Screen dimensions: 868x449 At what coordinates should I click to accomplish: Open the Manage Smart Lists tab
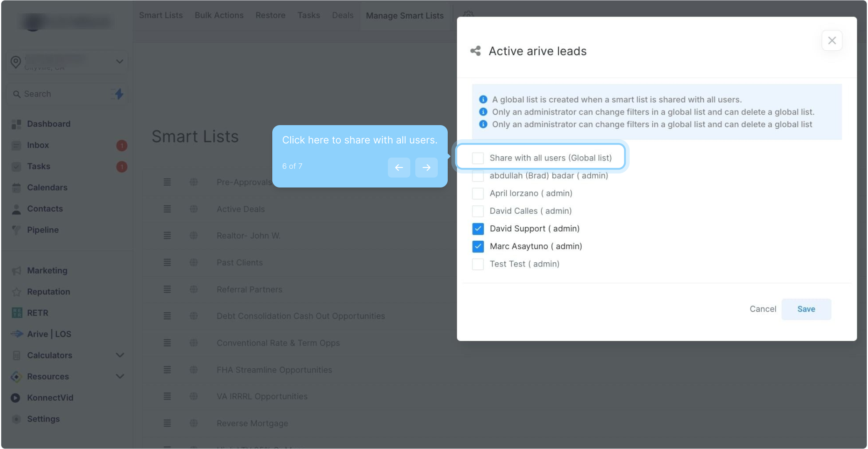pyautogui.click(x=404, y=16)
